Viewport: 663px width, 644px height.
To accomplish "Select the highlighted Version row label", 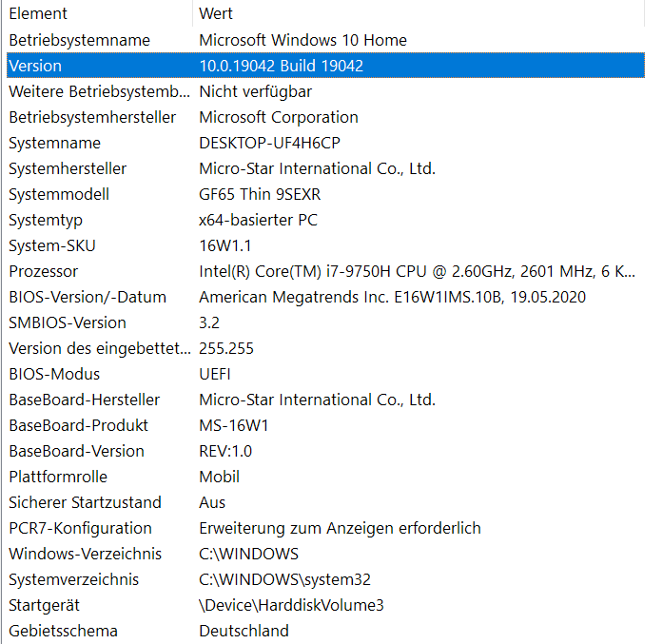I will (x=35, y=66).
